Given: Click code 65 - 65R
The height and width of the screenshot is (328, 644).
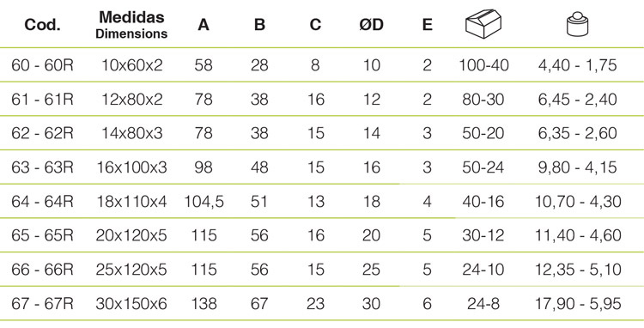Looking at the screenshot, I should (x=42, y=235).
